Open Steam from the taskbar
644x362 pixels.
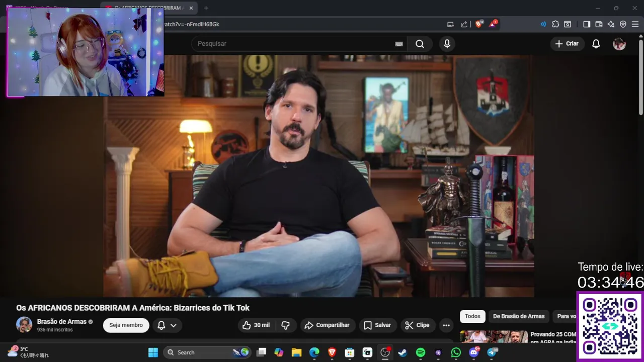pyautogui.click(x=403, y=352)
